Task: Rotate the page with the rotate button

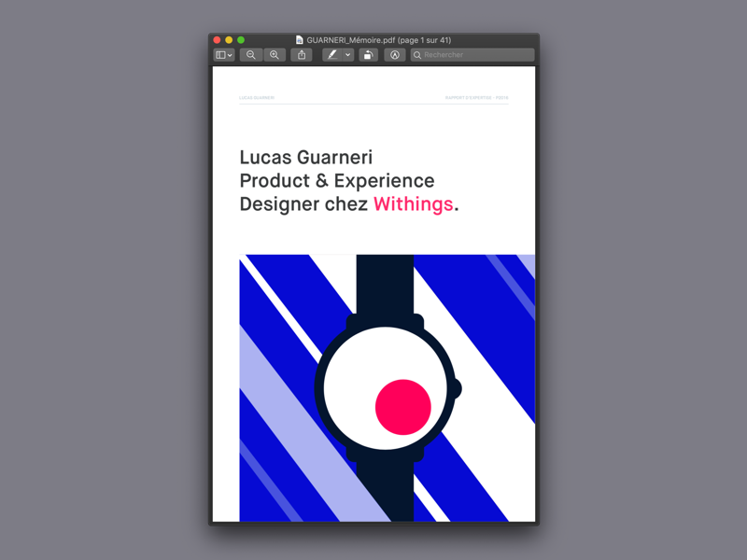Action: pyautogui.click(x=368, y=55)
